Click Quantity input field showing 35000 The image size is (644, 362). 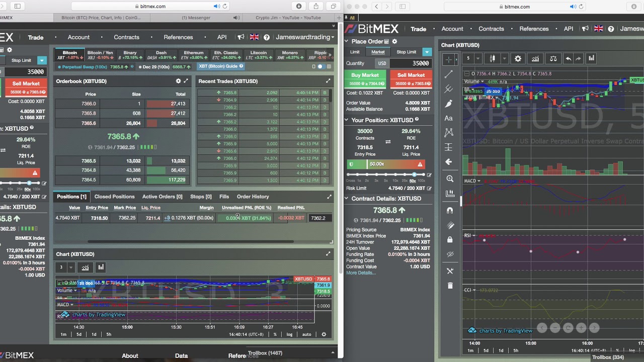pyautogui.click(x=411, y=63)
